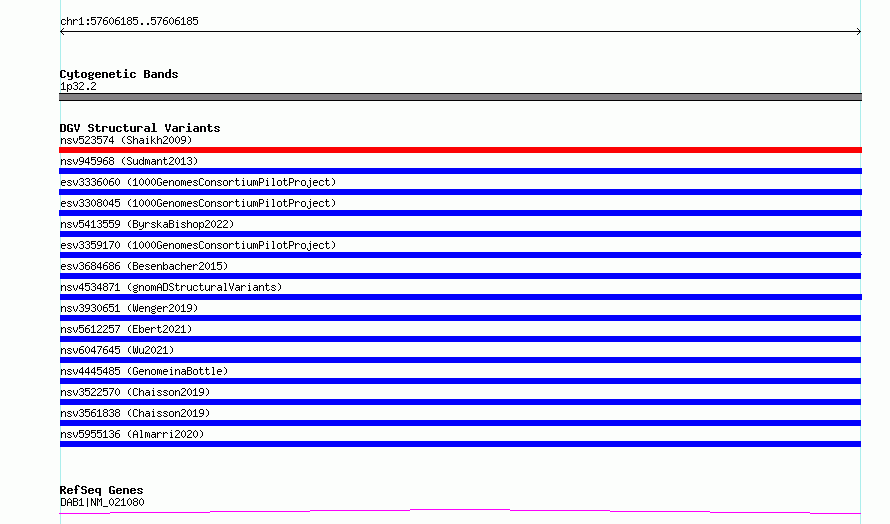Click the blue bar under nsv5612257
Image resolution: width=890 pixels, height=524 pixels.
click(460, 339)
